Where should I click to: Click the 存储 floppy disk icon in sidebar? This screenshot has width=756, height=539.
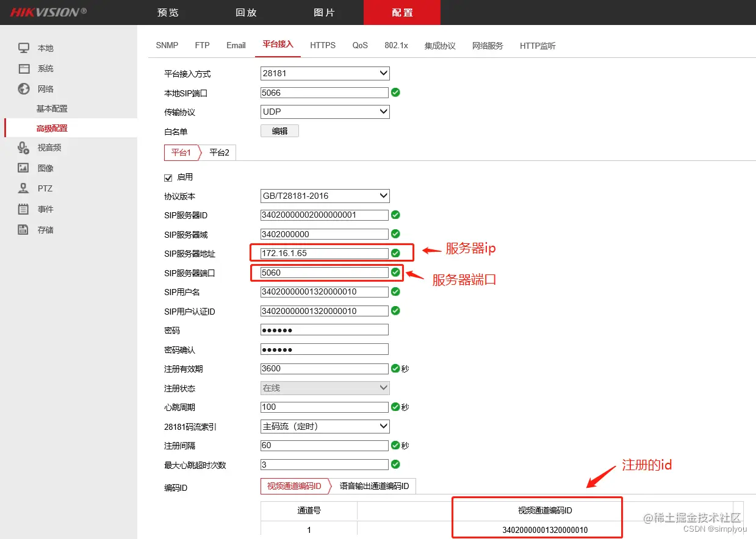tap(24, 230)
